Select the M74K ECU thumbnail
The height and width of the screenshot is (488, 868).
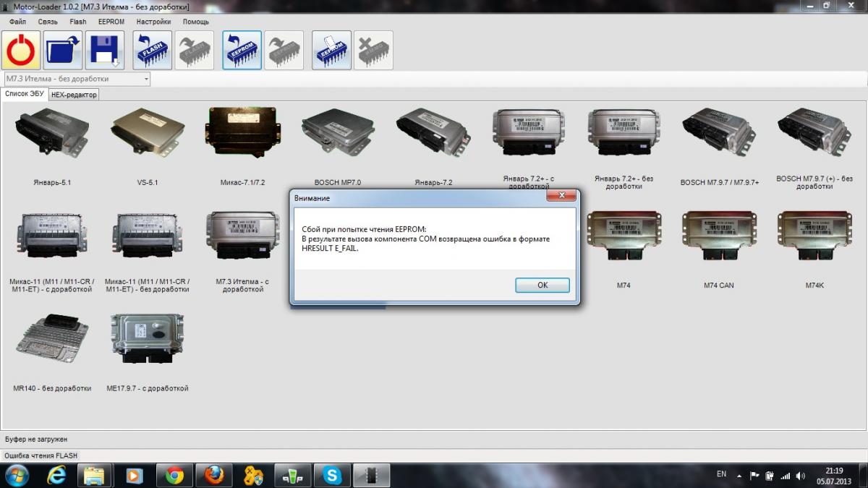814,236
